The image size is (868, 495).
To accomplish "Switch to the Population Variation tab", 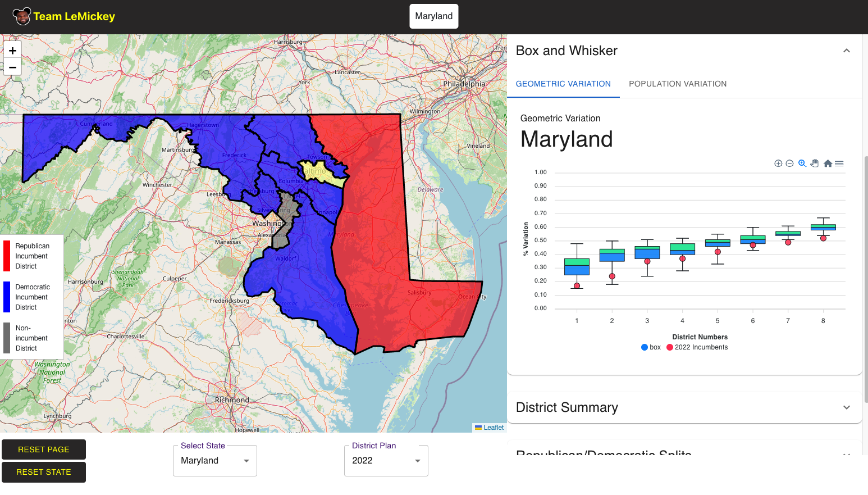I will (678, 84).
